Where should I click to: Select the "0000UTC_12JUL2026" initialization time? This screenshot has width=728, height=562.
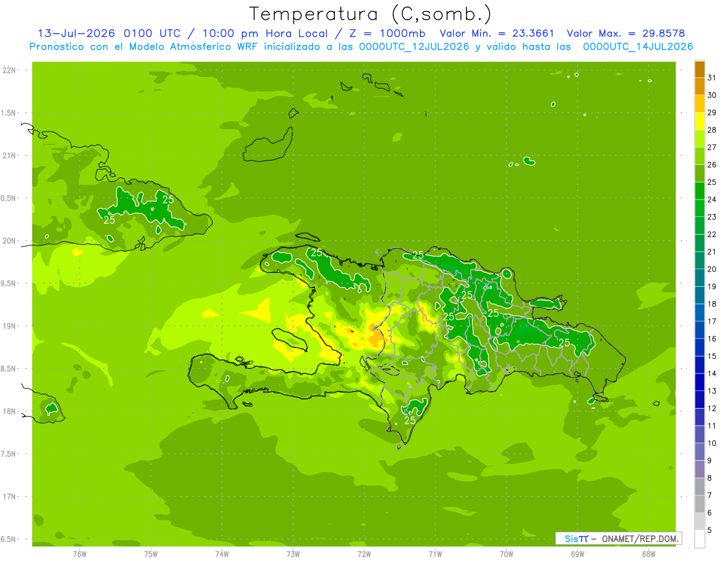click(x=414, y=47)
